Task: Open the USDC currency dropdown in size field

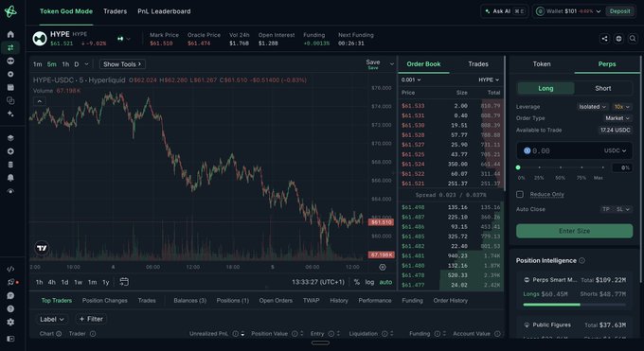Action: [x=615, y=150]
